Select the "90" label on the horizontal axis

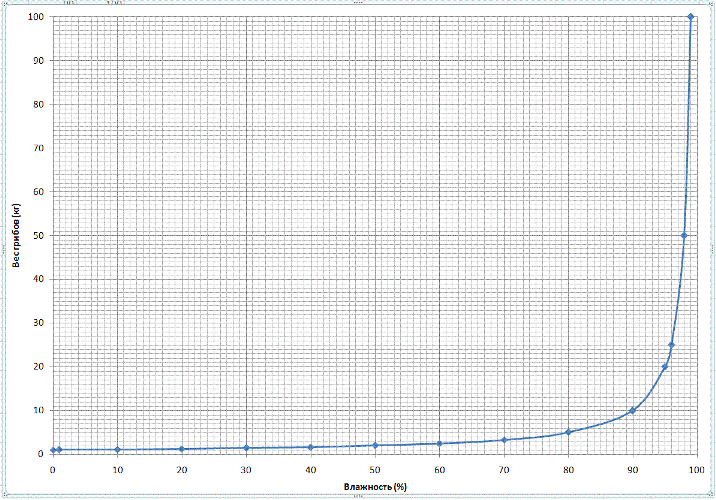[x=632, y=470]
